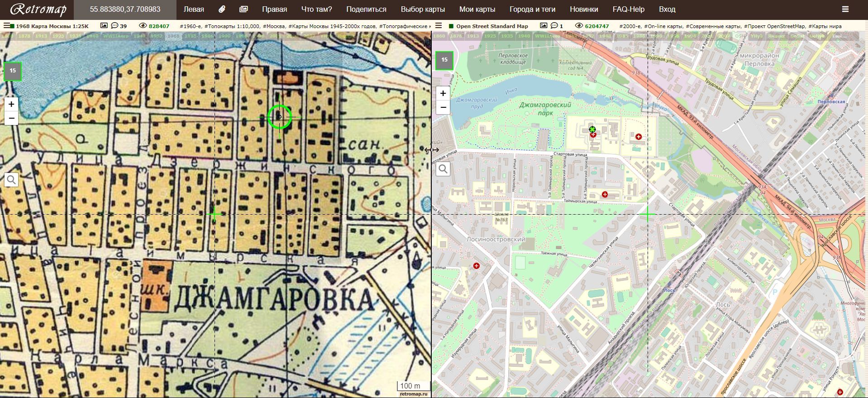Zoom out on the left map
Image resolution: width=868 pixels, height=398 pixels.
11,118
